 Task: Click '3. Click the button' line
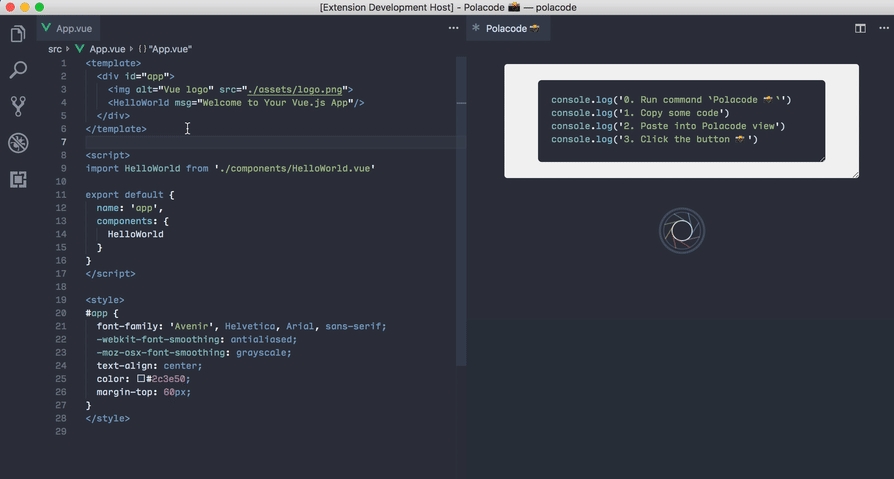655,139
